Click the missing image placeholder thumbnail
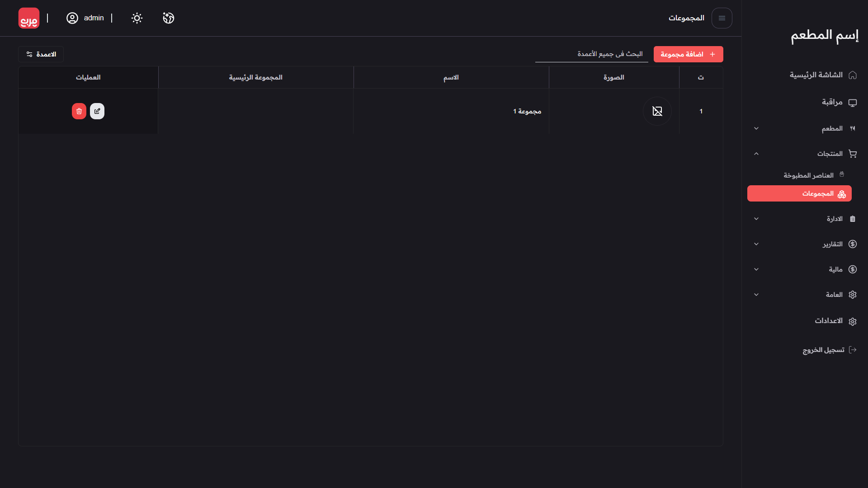Viewport: 868px width, 488px height. coord(657,111)
